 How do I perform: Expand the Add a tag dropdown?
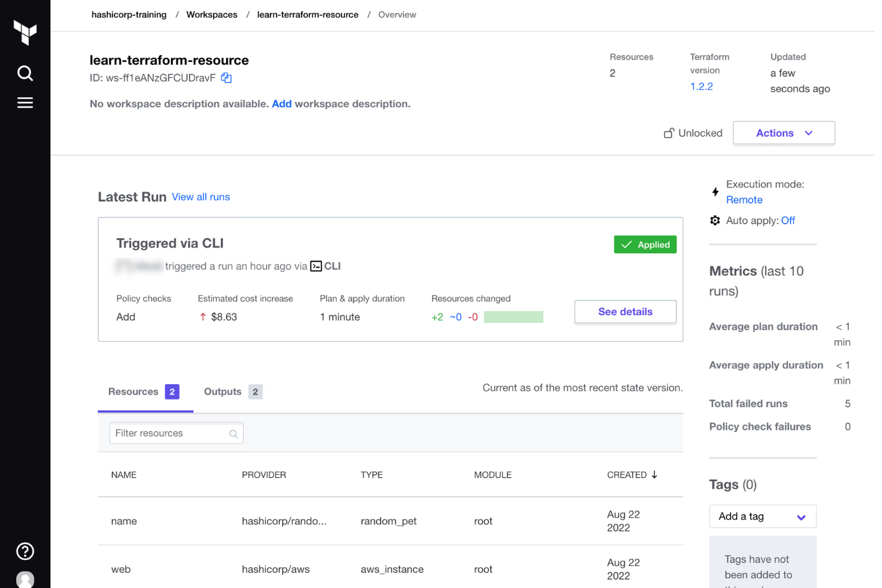tap(762, 516)
